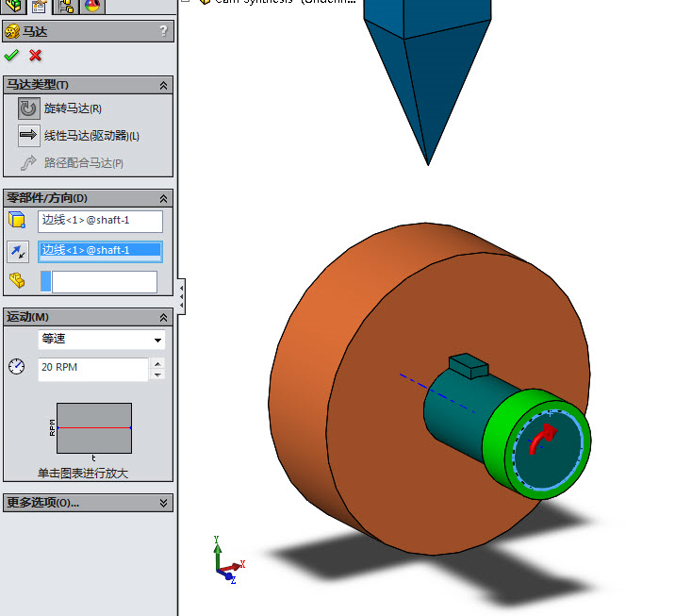The image size is (675, 616).
Task: Cancel motor dialog with red X
Action: click(x=36, y=56)
